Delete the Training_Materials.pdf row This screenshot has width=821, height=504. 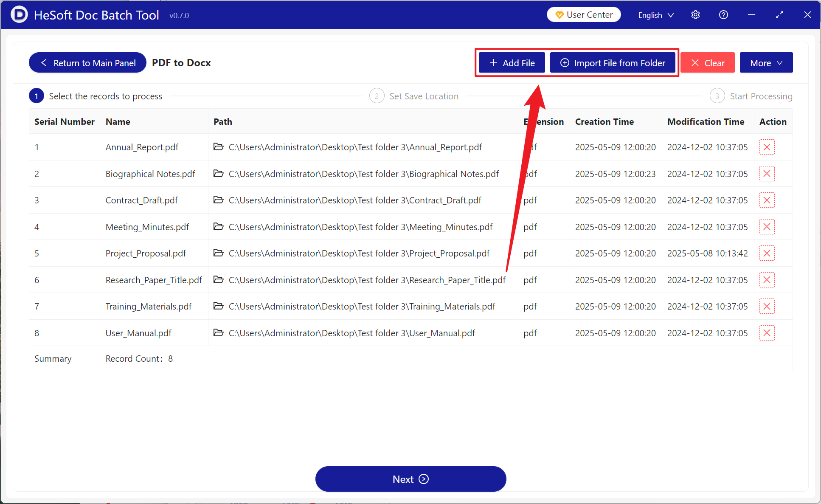coord(767,306)
